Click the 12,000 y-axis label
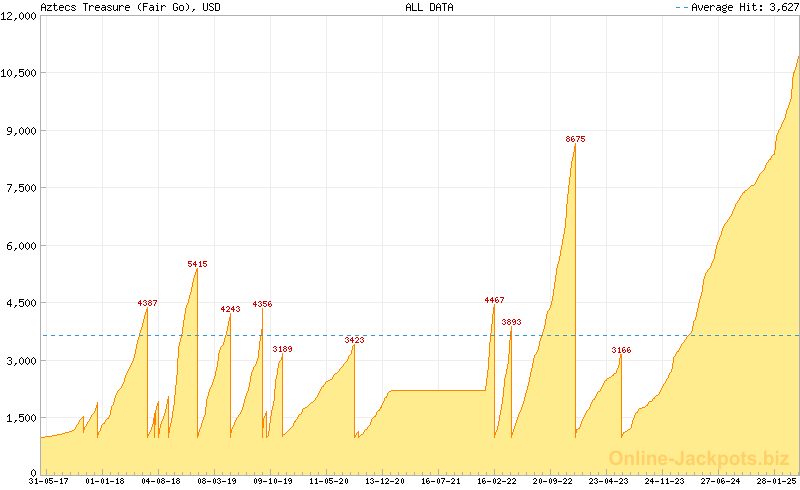 19,16
